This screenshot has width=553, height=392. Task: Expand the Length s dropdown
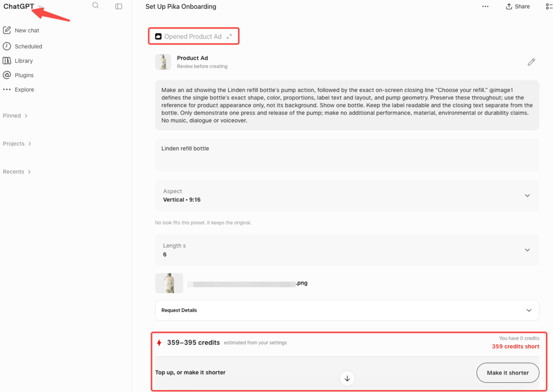point(347,250)
